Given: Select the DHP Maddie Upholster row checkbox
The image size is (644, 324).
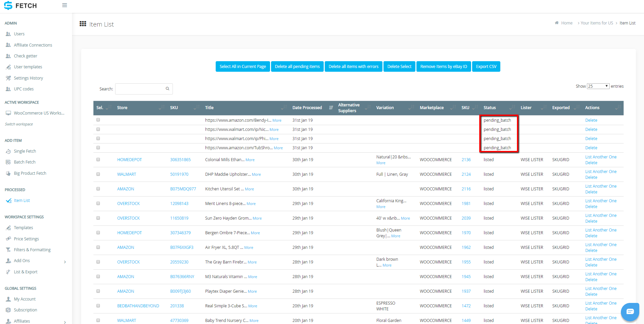Looking at the screenshot, I should (98, 174).
